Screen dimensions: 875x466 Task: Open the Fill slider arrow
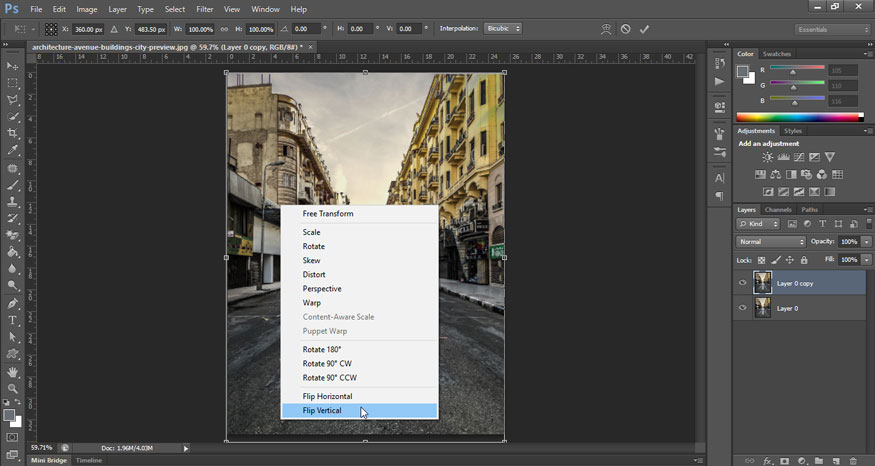[867, 260]
